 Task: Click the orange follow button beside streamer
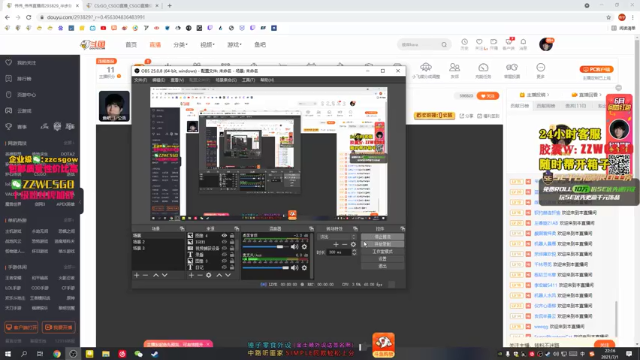[488, 96]
